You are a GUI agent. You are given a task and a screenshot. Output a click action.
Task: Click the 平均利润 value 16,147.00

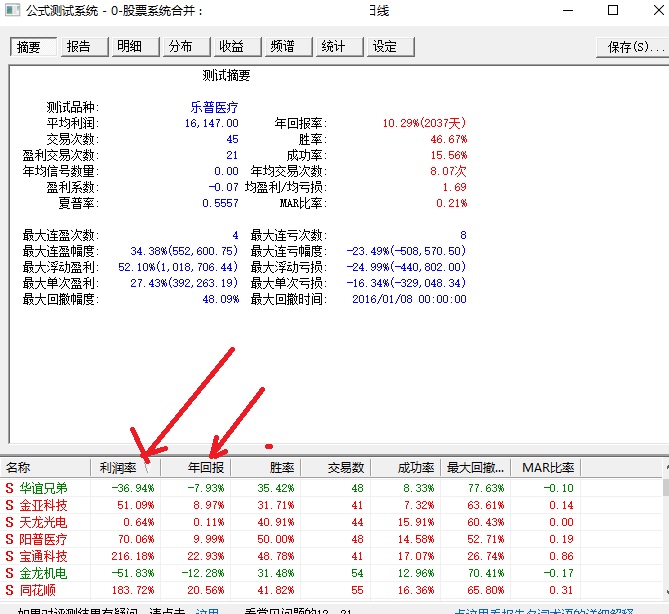click(x=212, y=123)
